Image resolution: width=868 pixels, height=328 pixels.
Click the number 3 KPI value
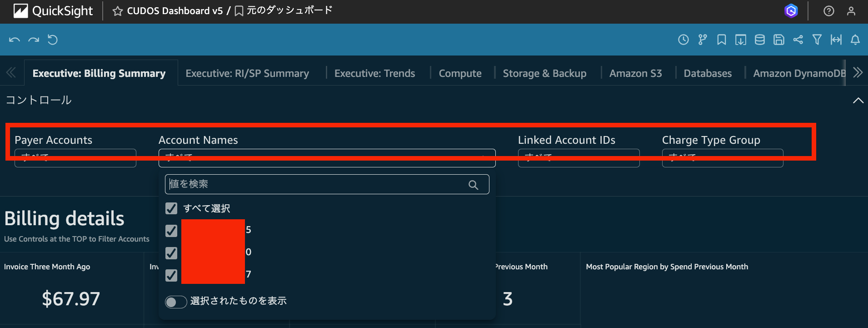[508, 299]
